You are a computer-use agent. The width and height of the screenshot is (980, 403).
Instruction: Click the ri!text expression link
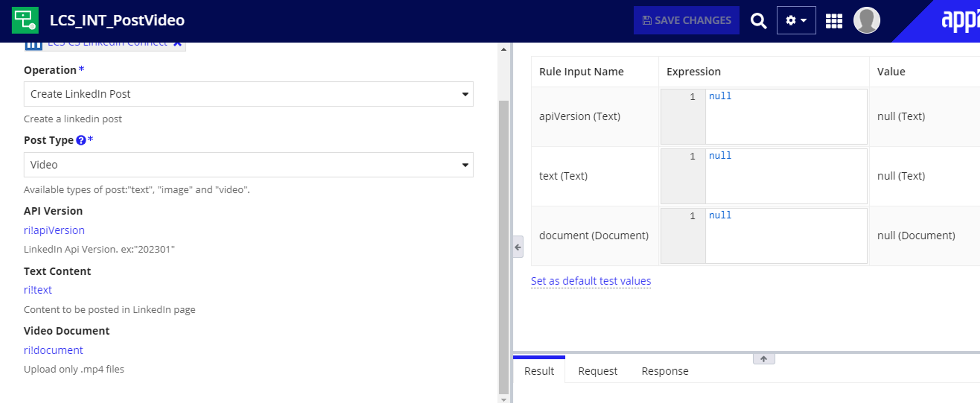[38, 290]
